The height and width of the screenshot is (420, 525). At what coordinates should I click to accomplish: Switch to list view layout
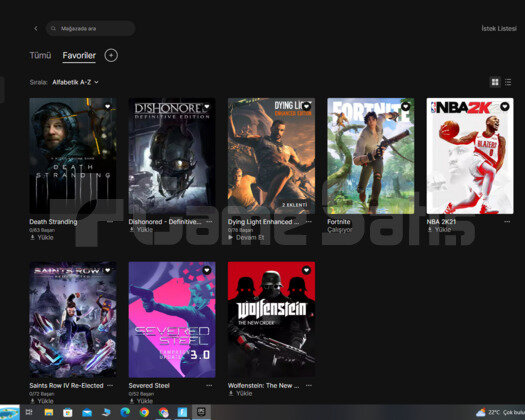tap(508, 82)
